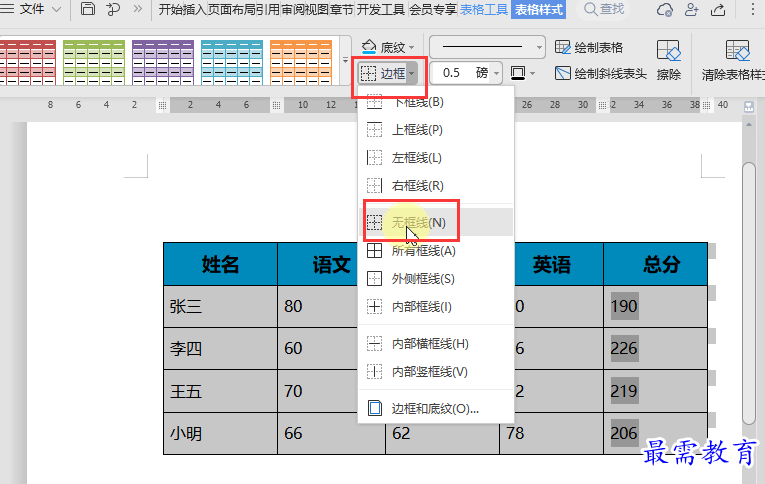Click the total score 219 cell
The image size is (765, 484).
[x=655, y=391]
